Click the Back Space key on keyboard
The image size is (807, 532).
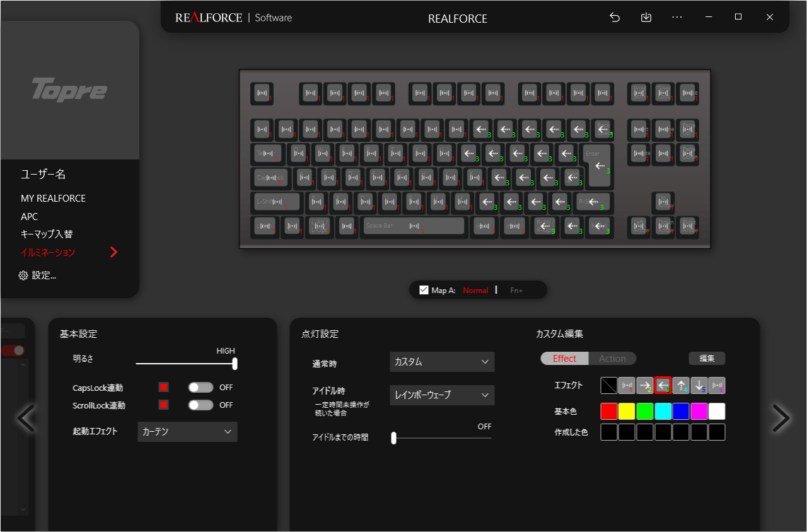[x=603, y=129]
